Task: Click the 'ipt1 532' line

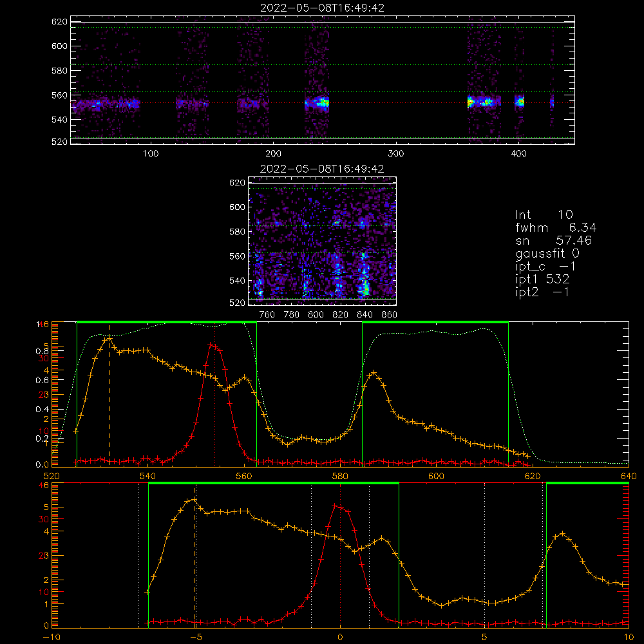Action: coord(542,279)
